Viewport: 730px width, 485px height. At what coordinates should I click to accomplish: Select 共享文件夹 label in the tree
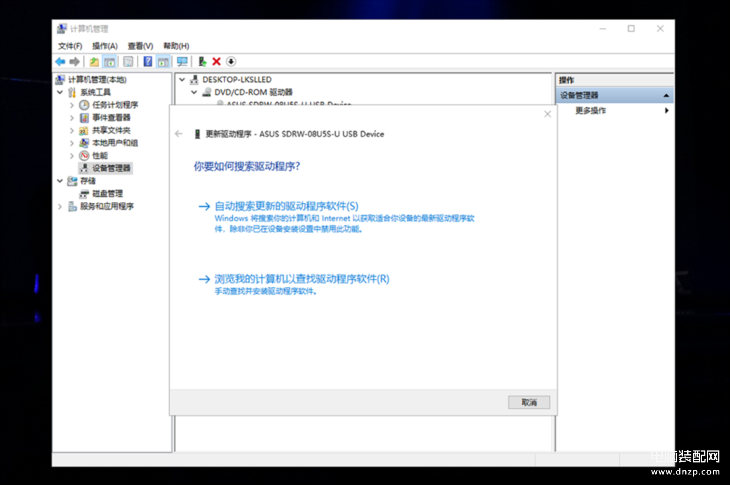[111, 130]
